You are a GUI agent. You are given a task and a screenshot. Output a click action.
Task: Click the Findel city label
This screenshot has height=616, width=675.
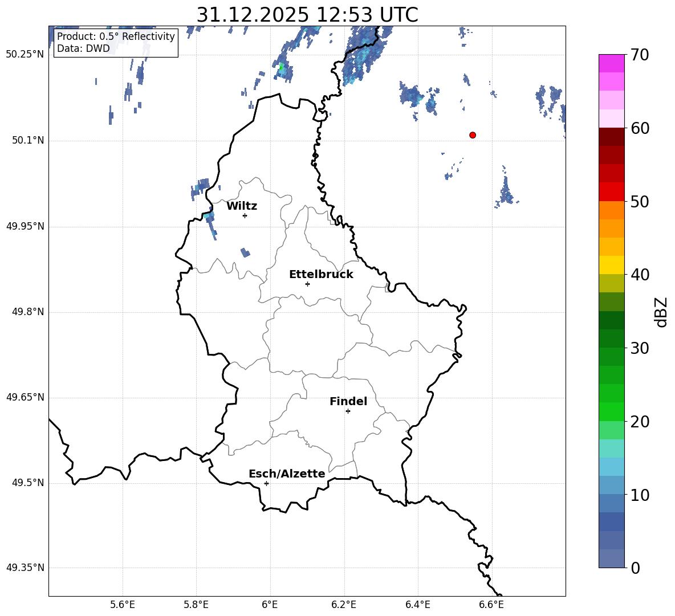coord(348,402)
